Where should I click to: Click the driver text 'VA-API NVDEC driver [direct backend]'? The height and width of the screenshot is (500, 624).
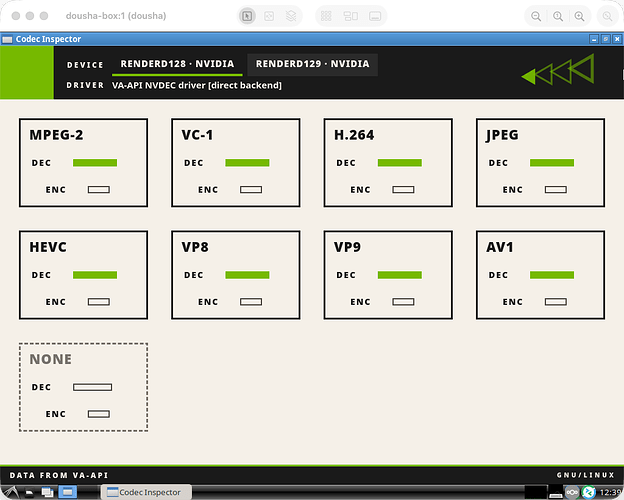[x=197, y=85]
